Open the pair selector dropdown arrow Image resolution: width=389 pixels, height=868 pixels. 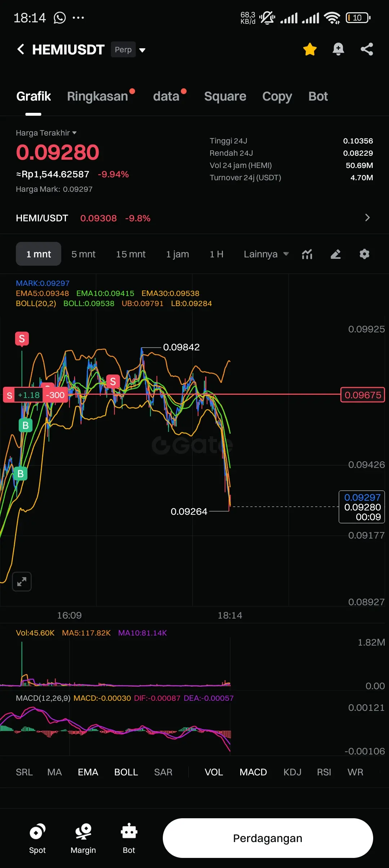(142, 50)
